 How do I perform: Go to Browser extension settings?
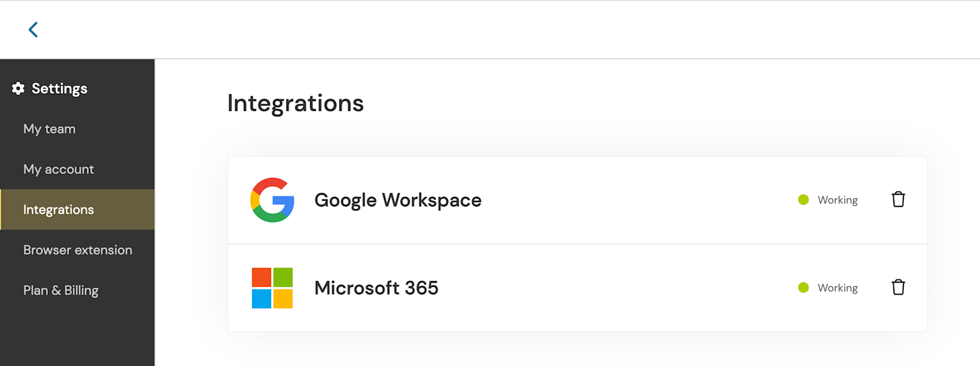point(78,250)
